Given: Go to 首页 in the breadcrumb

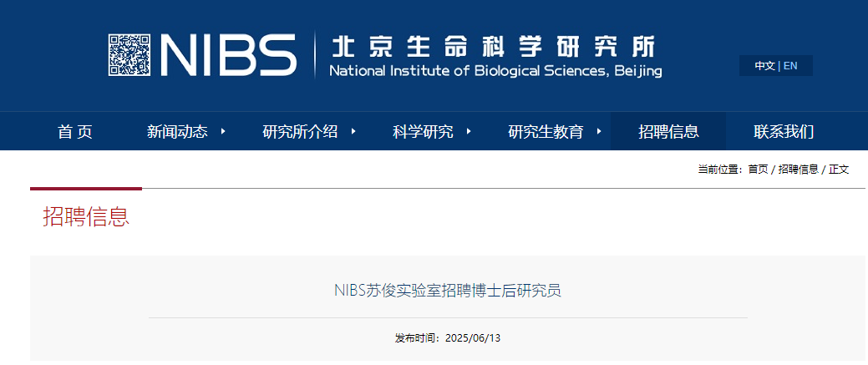Looking at the screenshot, I should click(758, 170).
